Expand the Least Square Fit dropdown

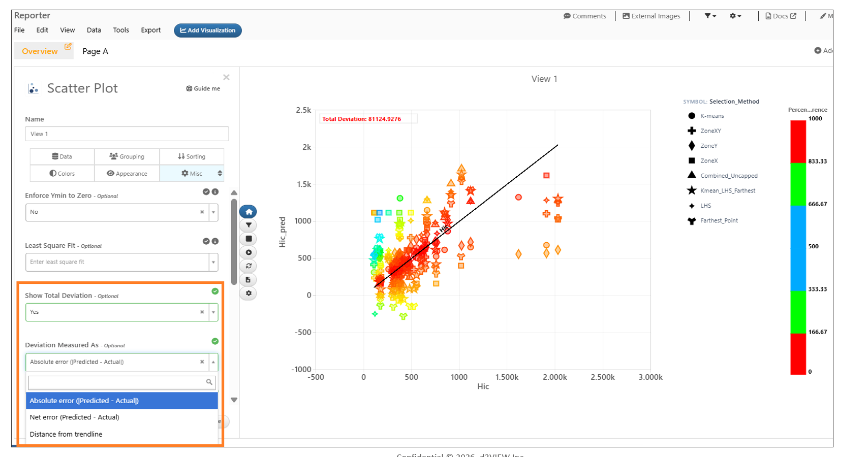[x=213, y=262]
